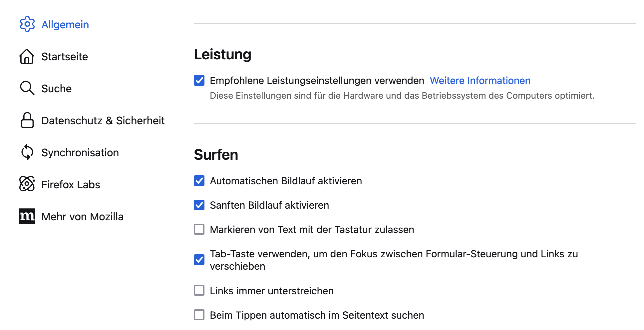Click the Synchronisation arrows icon
Viewport: 644px width, 330px height.
click(x=27, y=152)
